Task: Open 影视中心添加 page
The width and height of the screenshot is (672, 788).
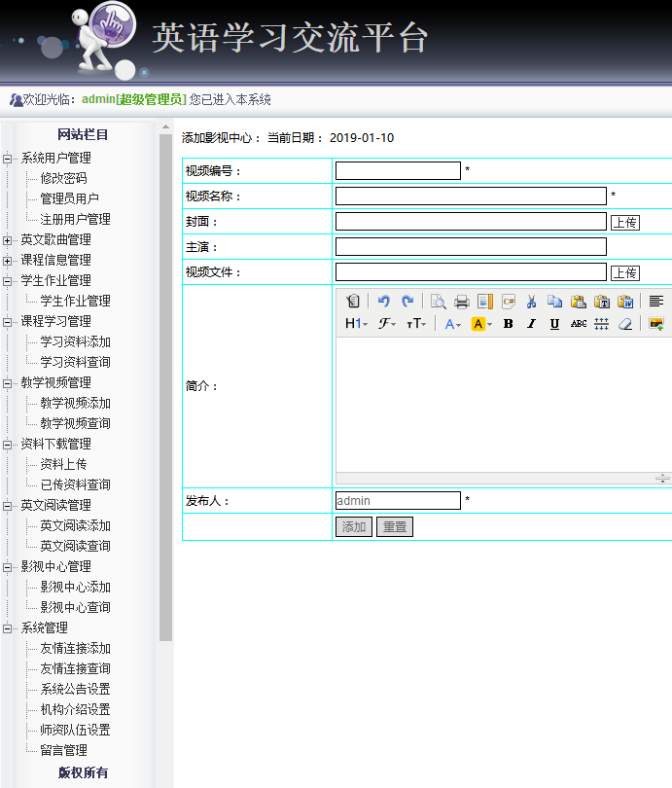Action: click(x=75, y=587)
